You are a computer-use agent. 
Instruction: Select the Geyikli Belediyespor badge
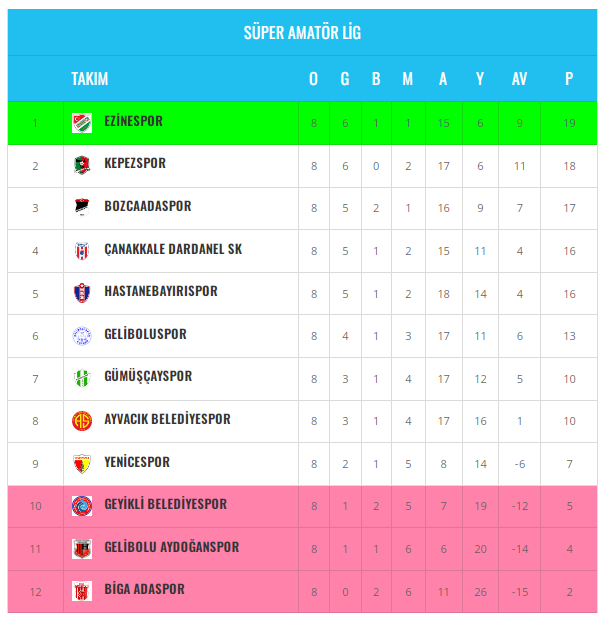[x=81, y=506]
